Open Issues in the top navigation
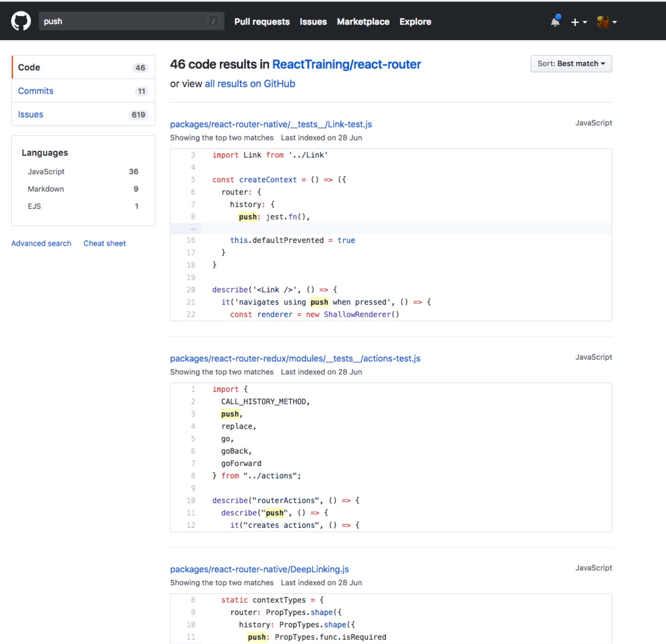 pyautogui.click(x=313, y=22)
